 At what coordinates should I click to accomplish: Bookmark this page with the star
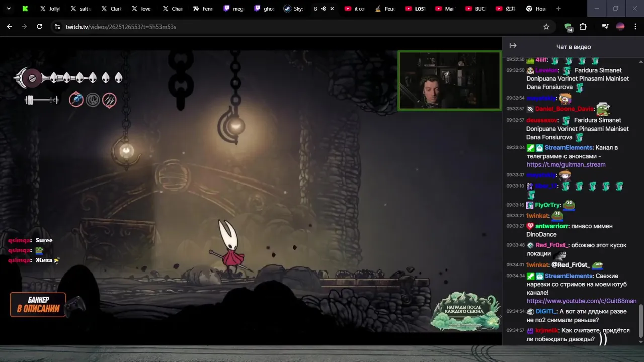pos(546,27)
